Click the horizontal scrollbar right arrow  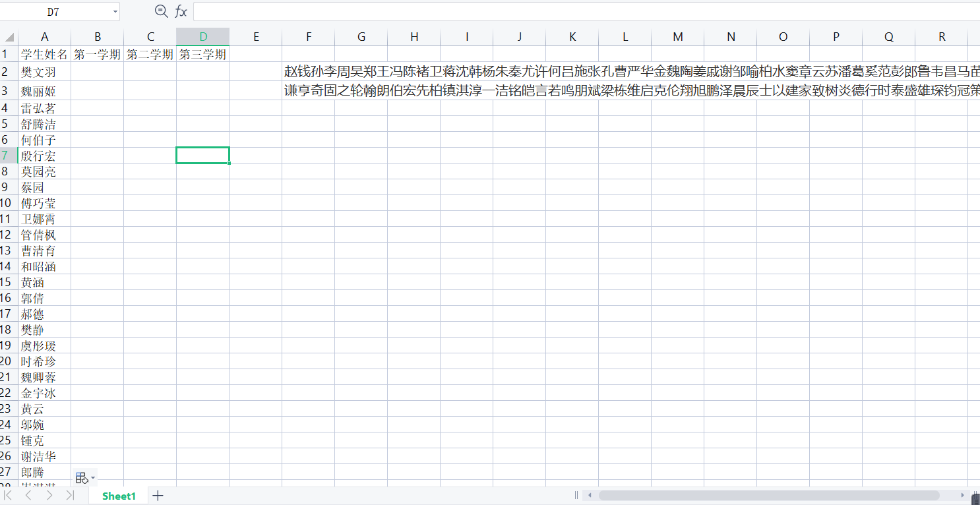pyautogui.click(x=962, y=495)
